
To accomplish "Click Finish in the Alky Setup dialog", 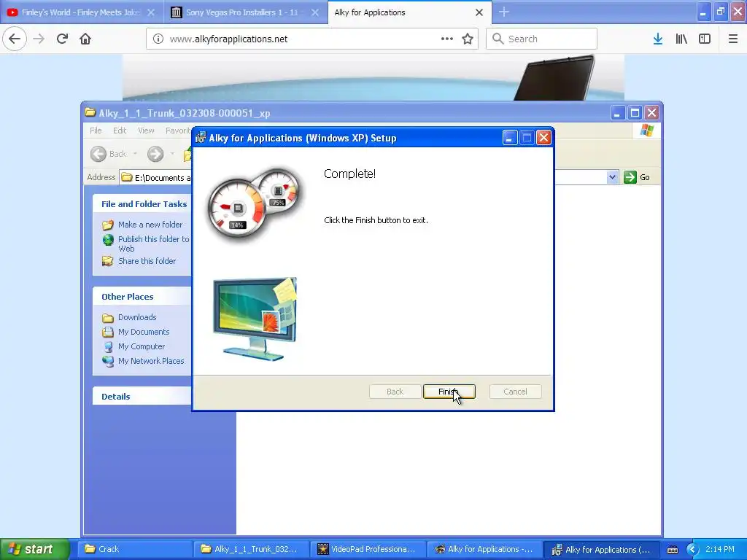I will pyautogui.click(x=449, y=392).
